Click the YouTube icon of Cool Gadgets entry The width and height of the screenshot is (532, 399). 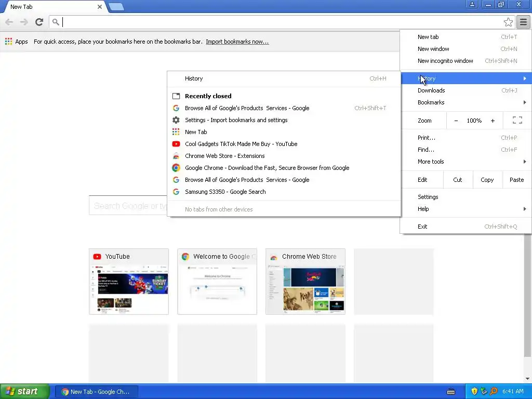(176, 144)
